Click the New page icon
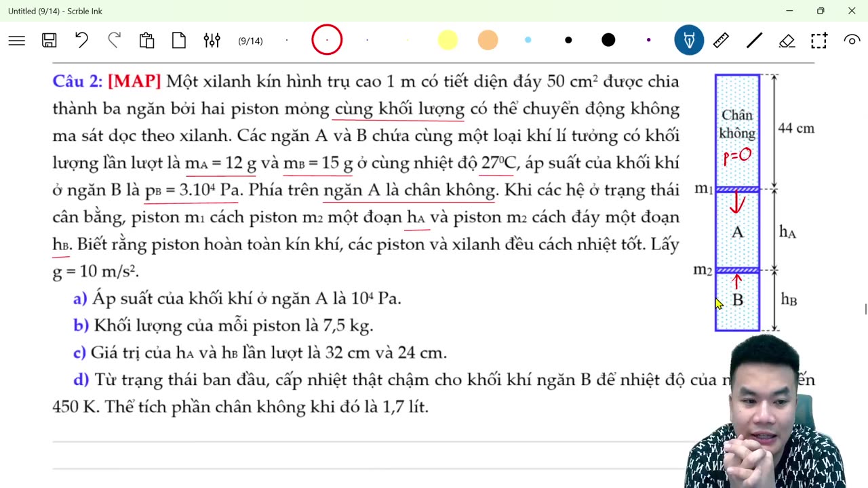The image size is (868, 488). pyautogui.click(x=179, y=41)
